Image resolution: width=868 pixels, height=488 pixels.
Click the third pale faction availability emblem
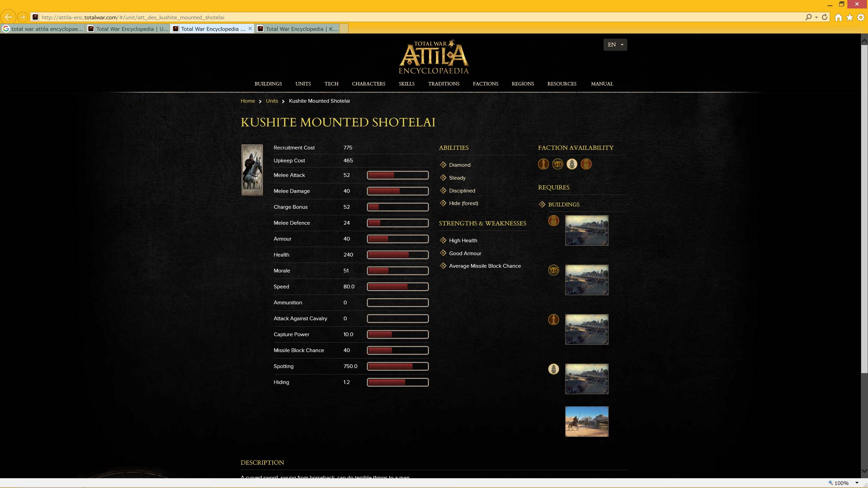tap(572, 164)
